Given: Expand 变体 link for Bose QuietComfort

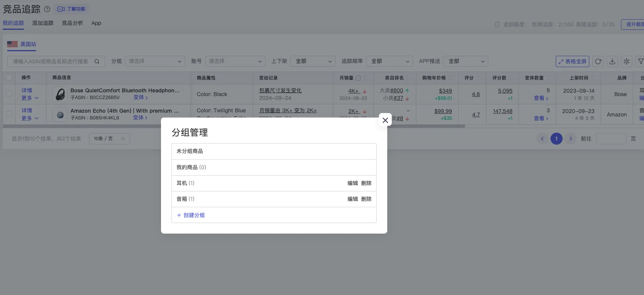Looking at the screenshot, I should click(x=141, y=98).
